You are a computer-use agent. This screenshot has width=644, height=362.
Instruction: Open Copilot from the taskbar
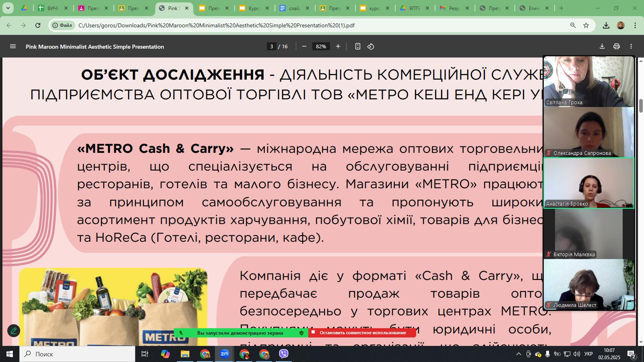click(x=165, y=354)
